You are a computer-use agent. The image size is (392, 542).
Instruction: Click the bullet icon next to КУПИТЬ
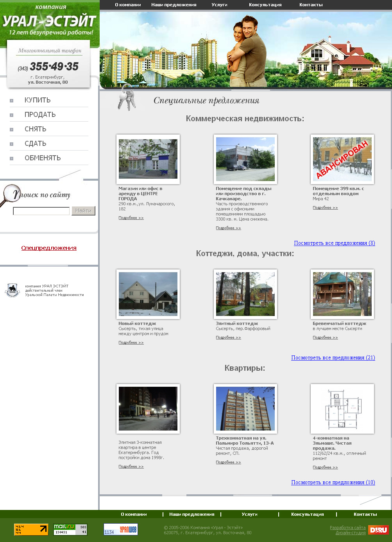[12, 101]
